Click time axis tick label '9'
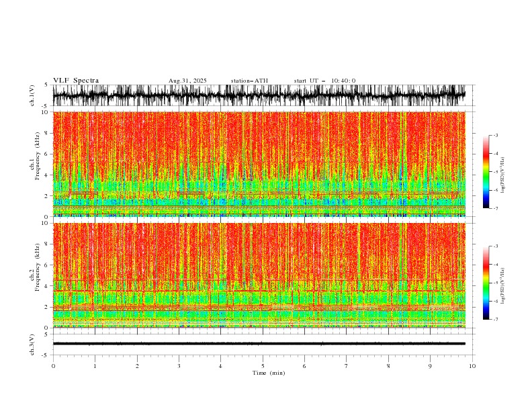Viewport: 532px width, 411px height. [430, 366]
